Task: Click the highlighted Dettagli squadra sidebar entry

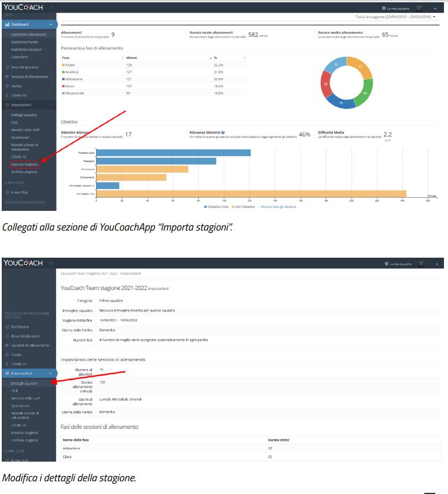Action: coord(24,384)
